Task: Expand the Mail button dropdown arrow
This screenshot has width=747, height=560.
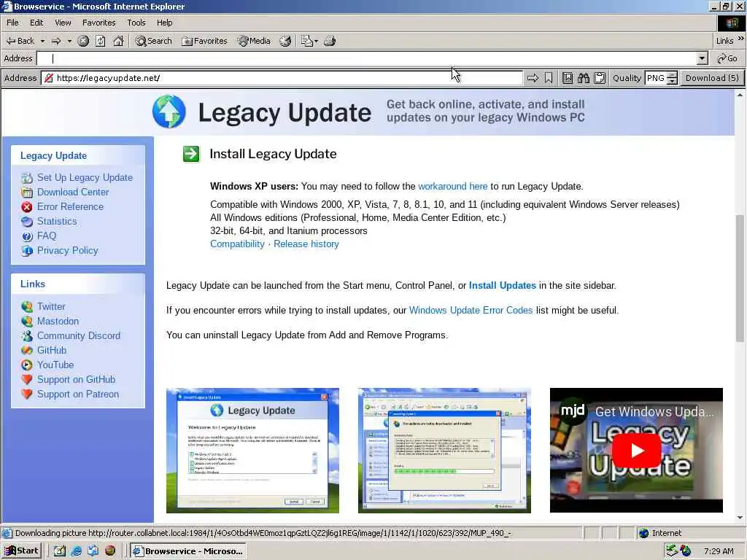Action: tap(316, 41)
